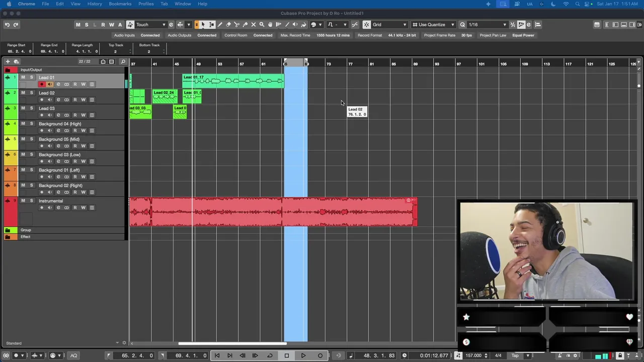Enable write automation on Lead 03

pos(84,115)
